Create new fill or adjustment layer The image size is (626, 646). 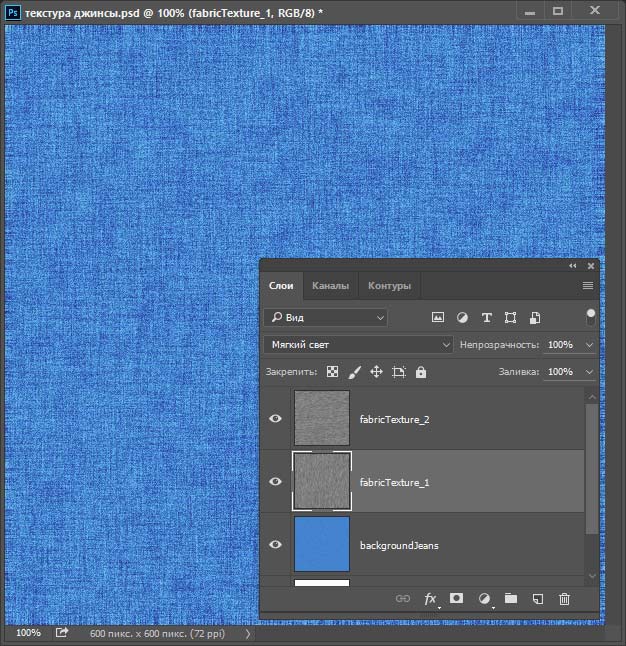(x=484, y=598)
